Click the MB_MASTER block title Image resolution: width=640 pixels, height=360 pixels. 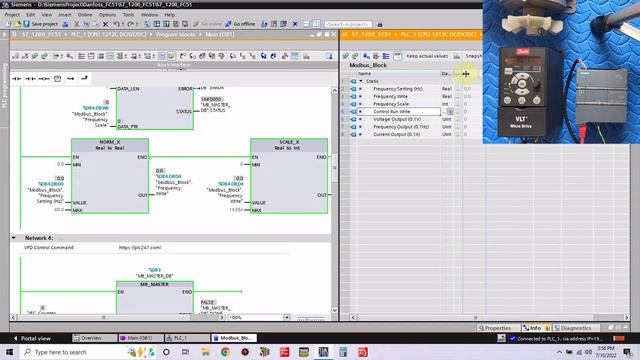click(x=154, y=284)
